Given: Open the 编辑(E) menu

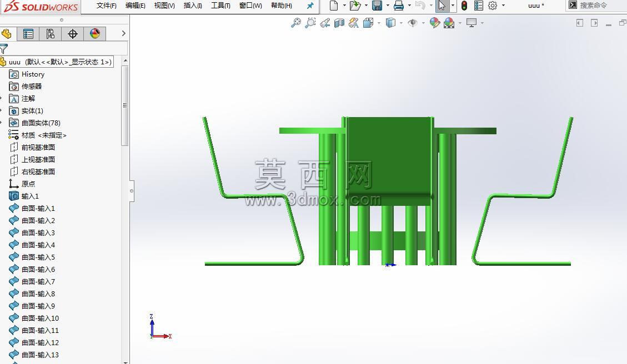Looking at the screenshot, I should click(135, 6).
